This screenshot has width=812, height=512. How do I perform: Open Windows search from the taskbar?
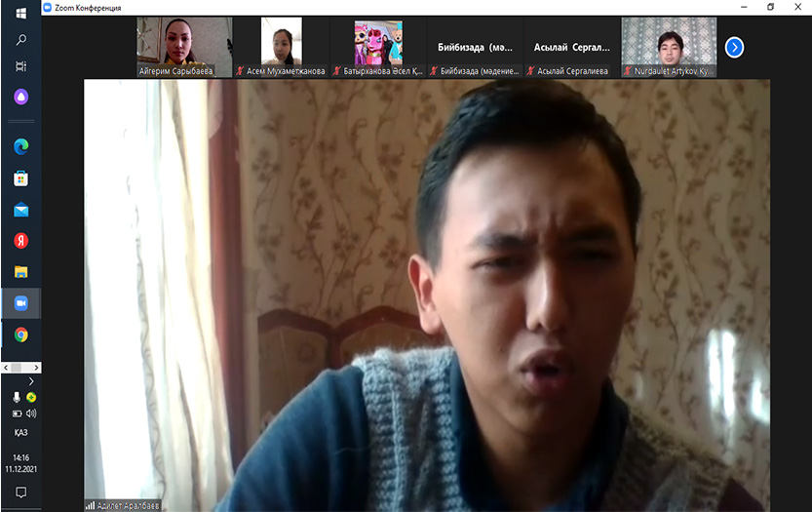coord(20,40)
